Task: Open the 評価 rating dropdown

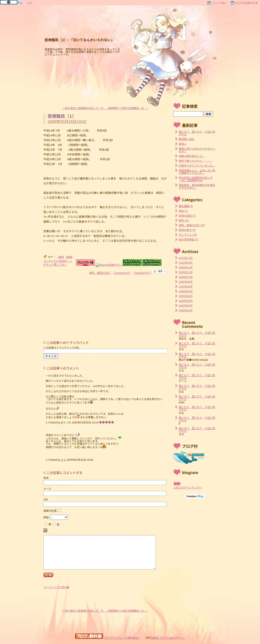Action: point(59,517)
